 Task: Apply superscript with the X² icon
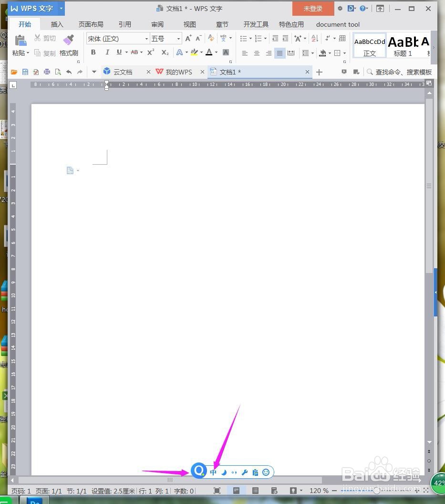[x=151, y=52]
